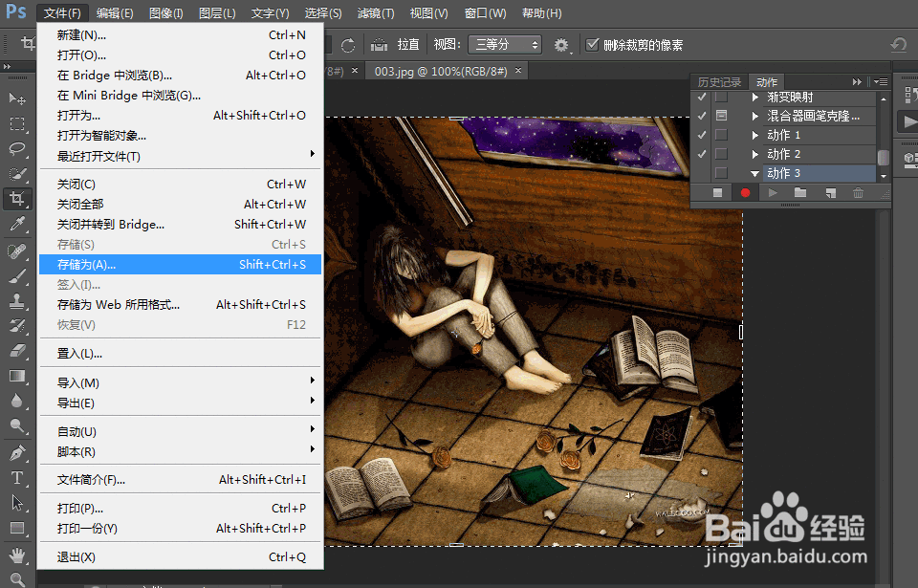The width and height of the screenshot is (918, 588).
Task: Switch to 003.jpg document tab
Action: pos(440,72)
